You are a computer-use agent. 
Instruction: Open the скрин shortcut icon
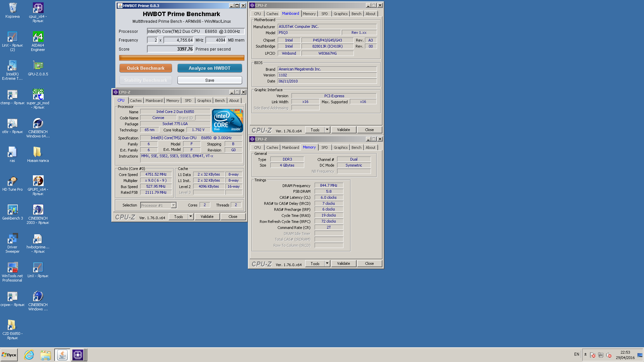point(12,299)
